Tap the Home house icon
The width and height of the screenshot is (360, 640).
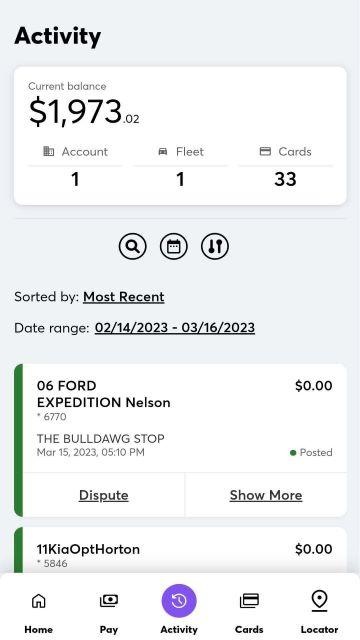pyautogui.click(x=39, y=600)
